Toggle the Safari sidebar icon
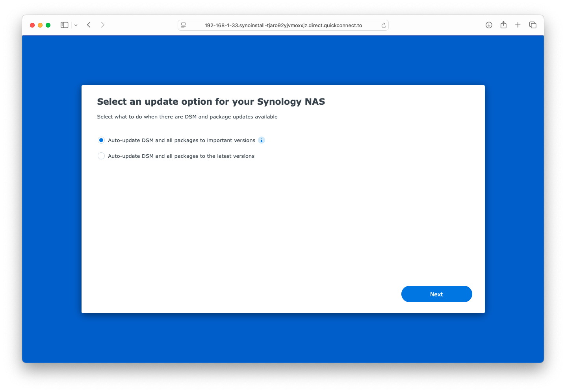566x392 pixels. 65,25
